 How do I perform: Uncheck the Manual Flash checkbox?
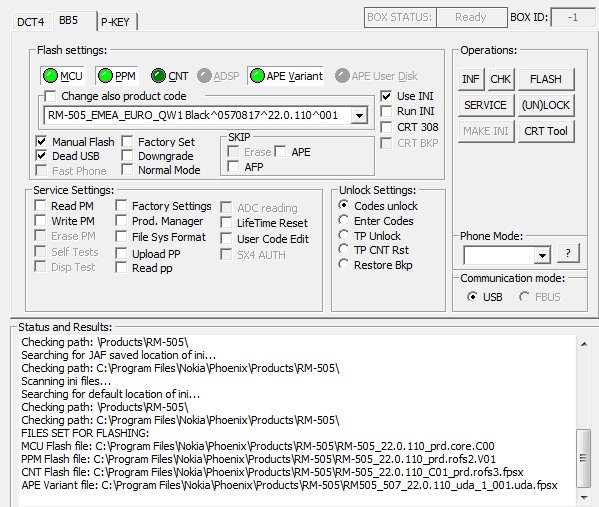(x=42, y=142)
